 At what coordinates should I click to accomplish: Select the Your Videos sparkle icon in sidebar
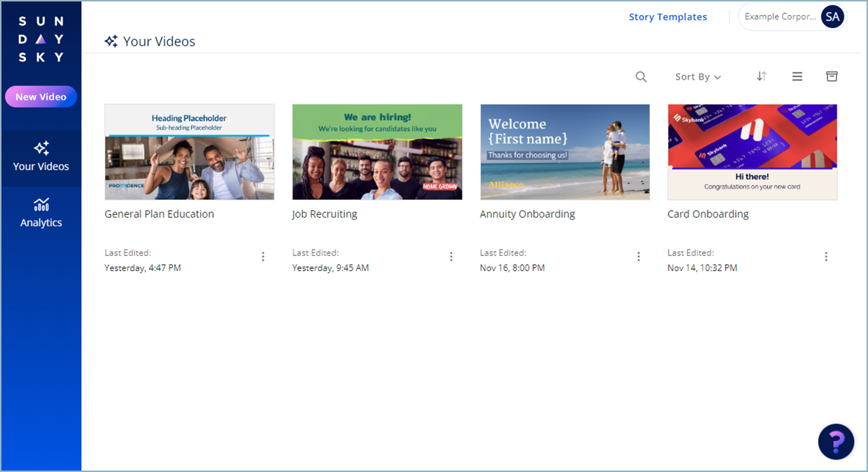(41, 148)
